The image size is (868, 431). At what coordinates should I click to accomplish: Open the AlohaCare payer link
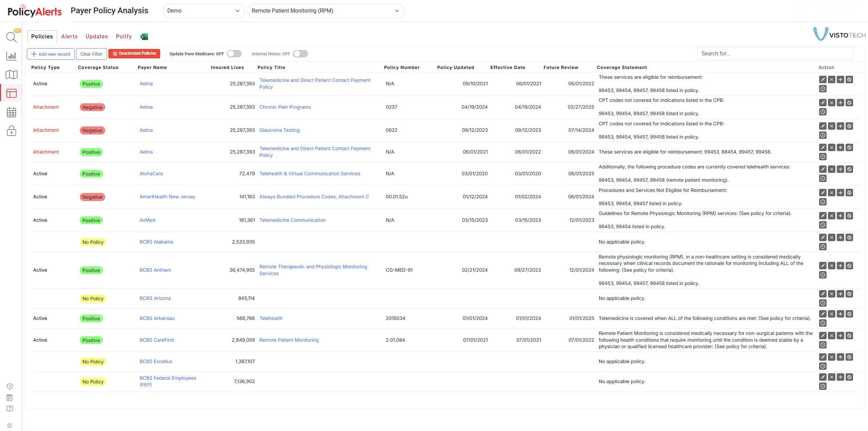[x=151, y=174]
